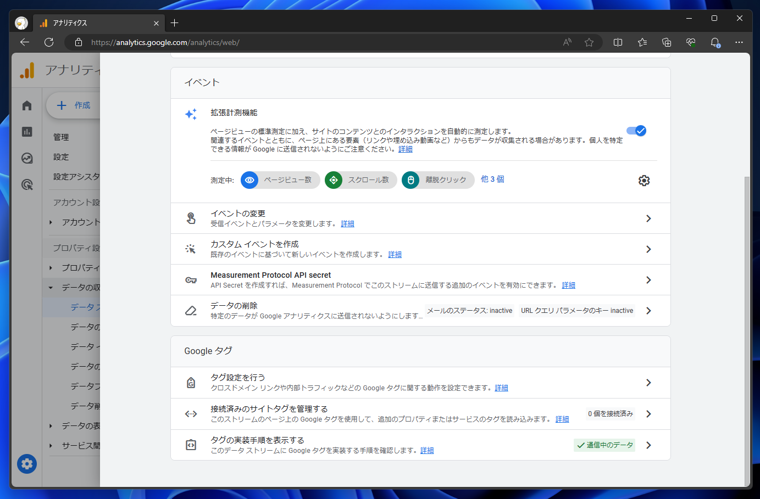Expand Measurement Protocol API secret row chevron
Viewport: 760px width, 499px height.
(649, 280)
